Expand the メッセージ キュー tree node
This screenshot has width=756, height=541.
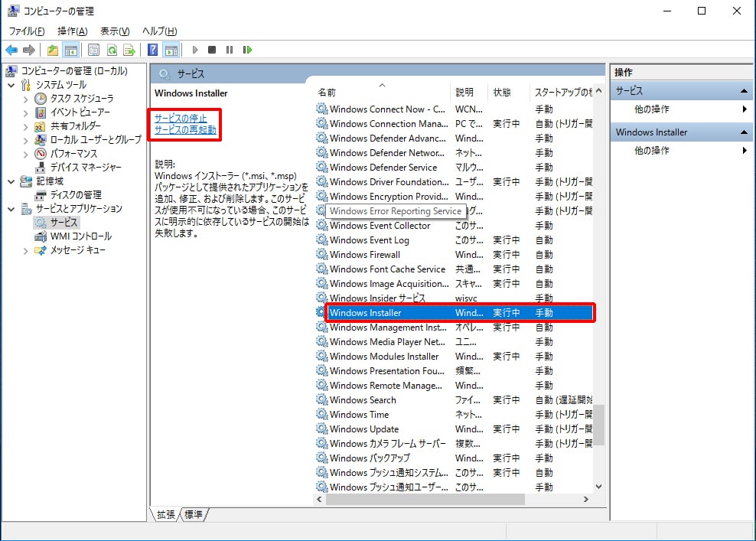[25, 251]
